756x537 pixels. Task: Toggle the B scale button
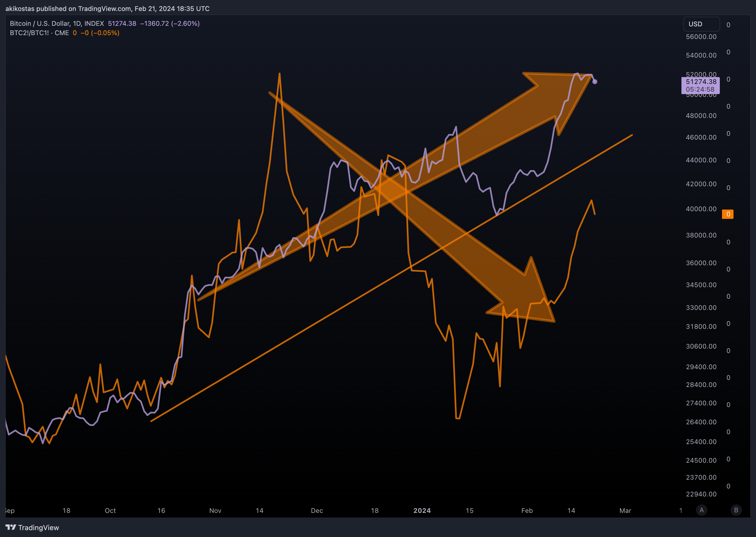point(736,510)
